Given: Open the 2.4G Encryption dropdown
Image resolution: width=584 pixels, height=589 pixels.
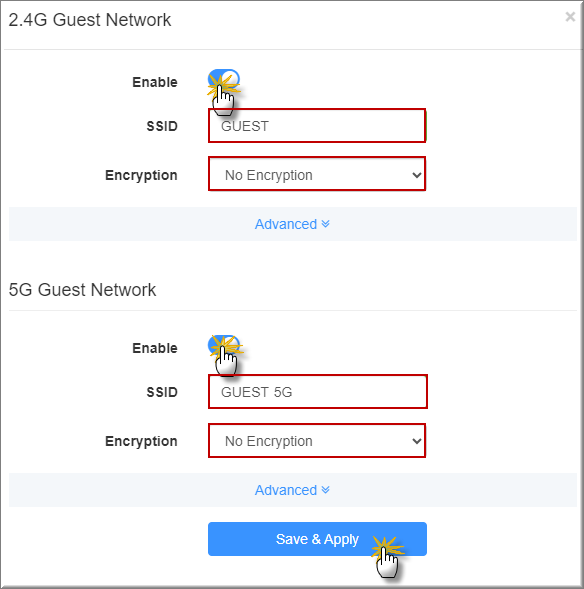Looking at the screenshot, I should click(317, 175).
